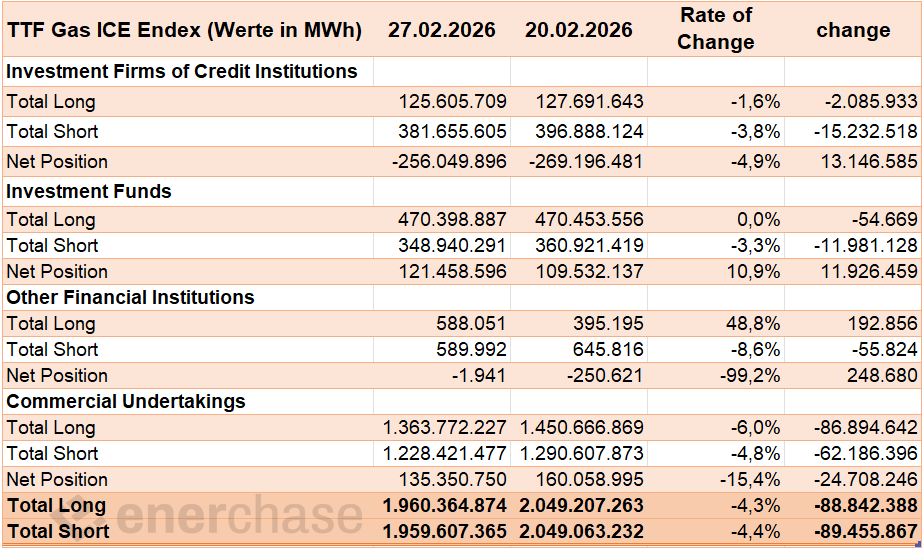Select the bold total 2.049.063.232
Image resolution: width=922 pixels, height=548 pixels.
click(x=582, y=531)
